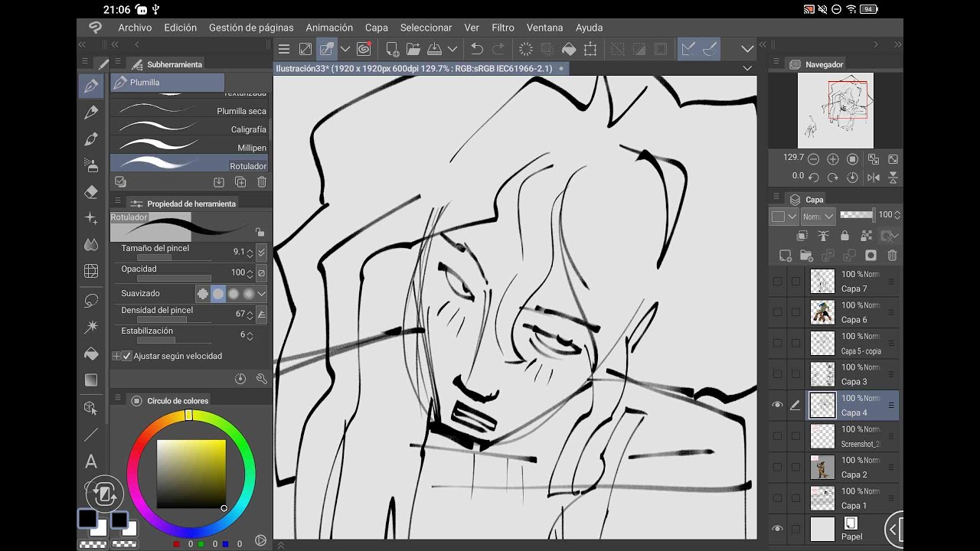Open the Capa menu
980x551 pixels.
point(377,28)
